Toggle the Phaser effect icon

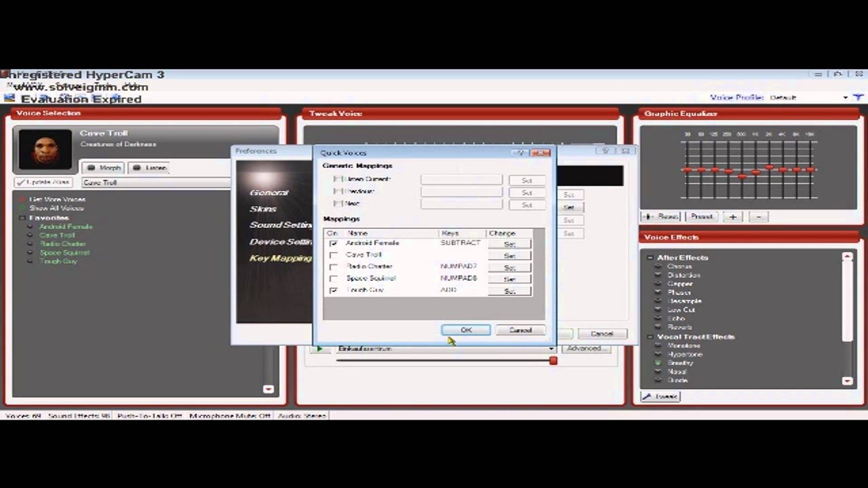[658, 293]
